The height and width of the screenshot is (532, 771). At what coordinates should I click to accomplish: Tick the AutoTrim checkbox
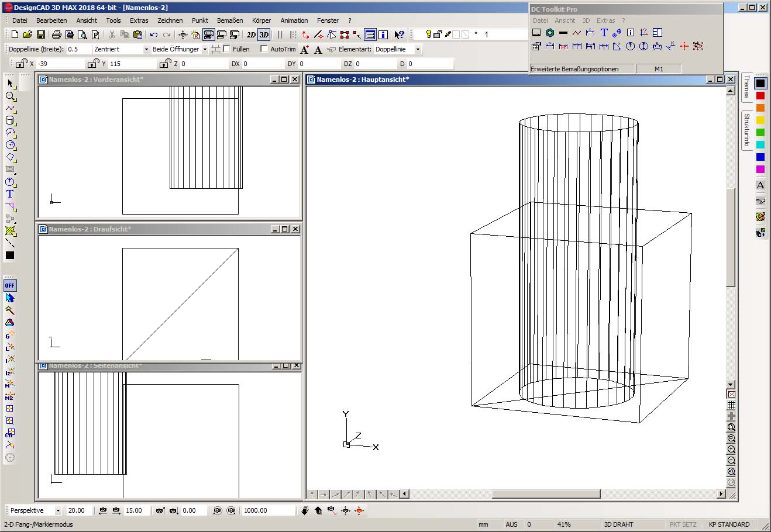tap(264, 49)
